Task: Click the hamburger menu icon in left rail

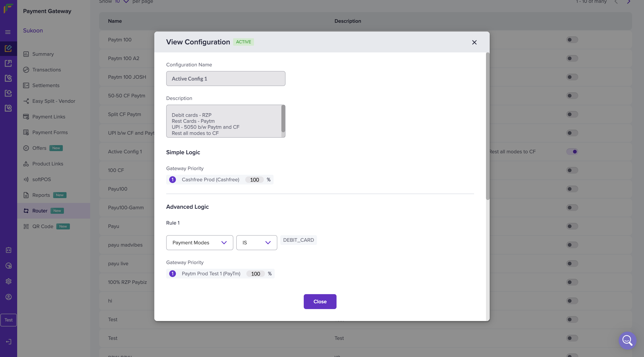Action: (8, 32)
